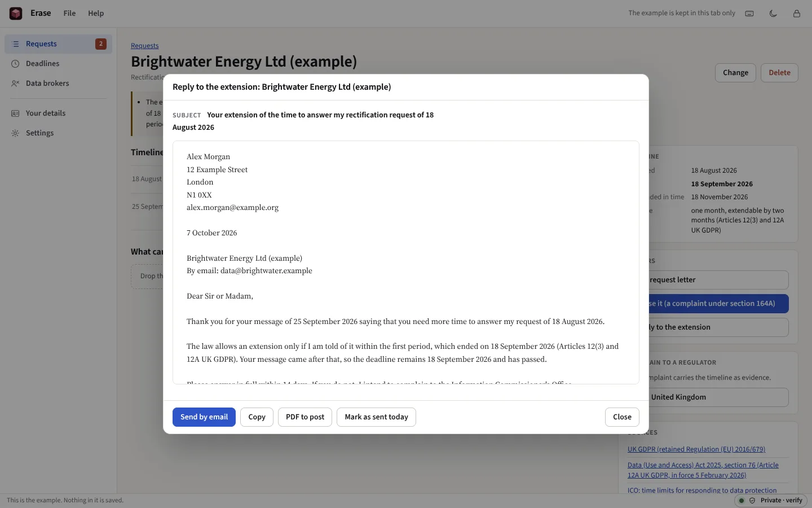Click the "to the extension" button behind dialog
Viewport: 812px width, 508px height.
click(x=718, y=327)
